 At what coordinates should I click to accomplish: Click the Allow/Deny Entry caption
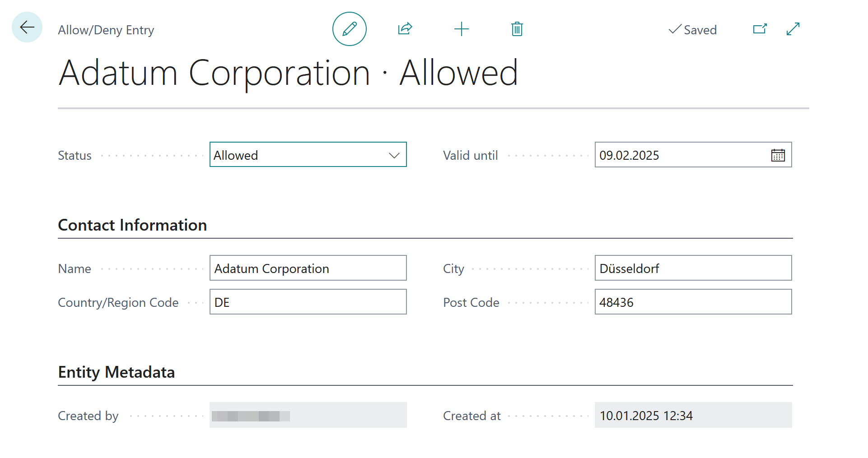pyautogui.click(x=106, y=30)
